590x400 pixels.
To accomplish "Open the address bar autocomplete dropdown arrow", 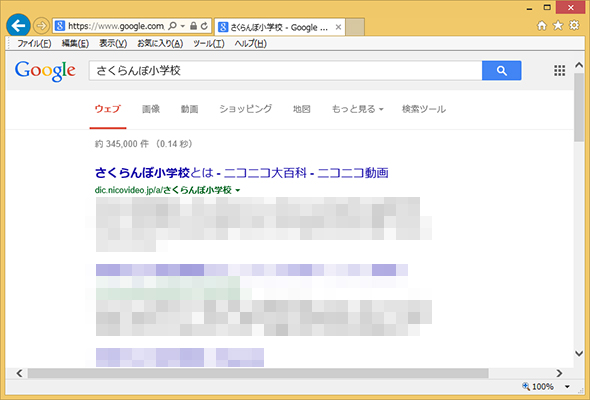I will 183,26.
